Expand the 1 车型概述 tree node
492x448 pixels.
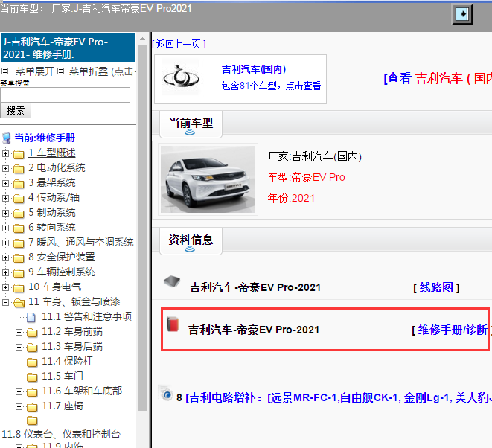coord(5,153)
